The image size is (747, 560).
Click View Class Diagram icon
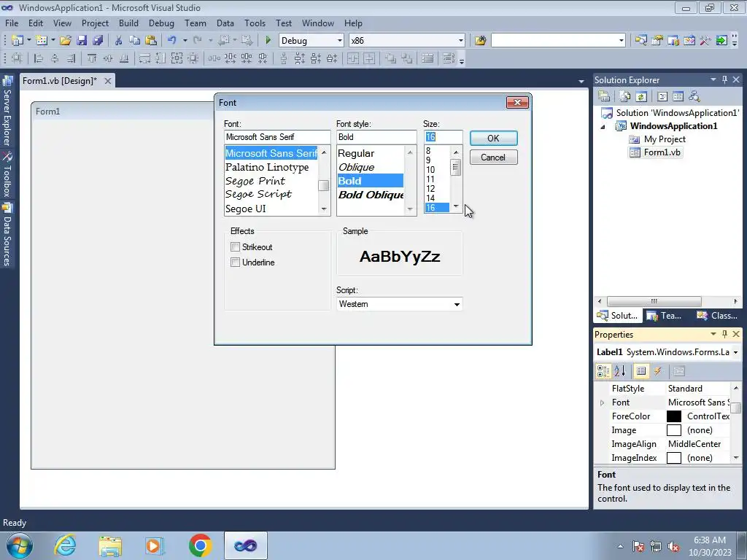coord(694,96)
